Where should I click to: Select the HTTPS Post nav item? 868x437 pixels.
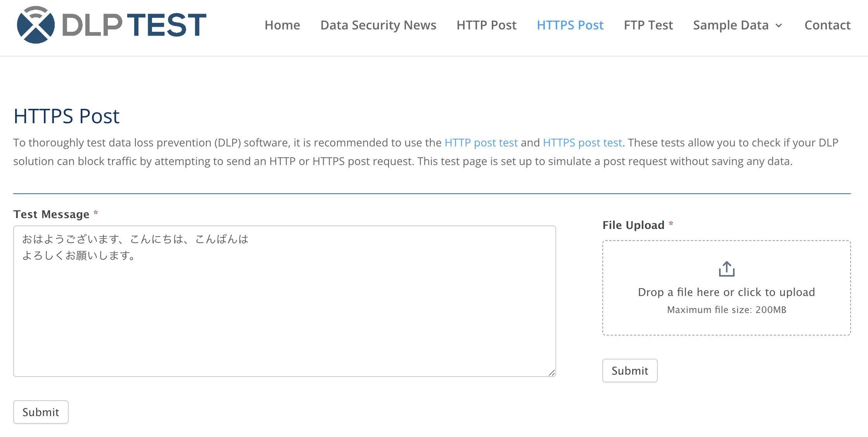pyautogui.click(x=570, y=25)
